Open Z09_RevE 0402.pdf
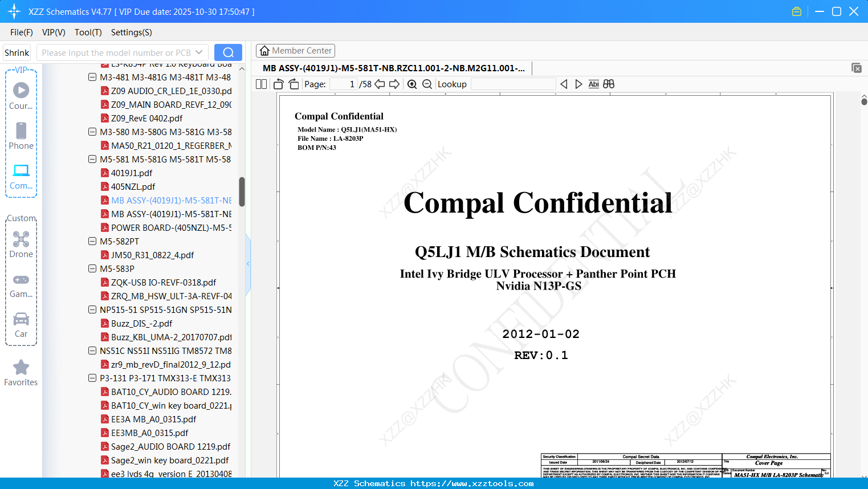868x489 pixels. [146, 118]
